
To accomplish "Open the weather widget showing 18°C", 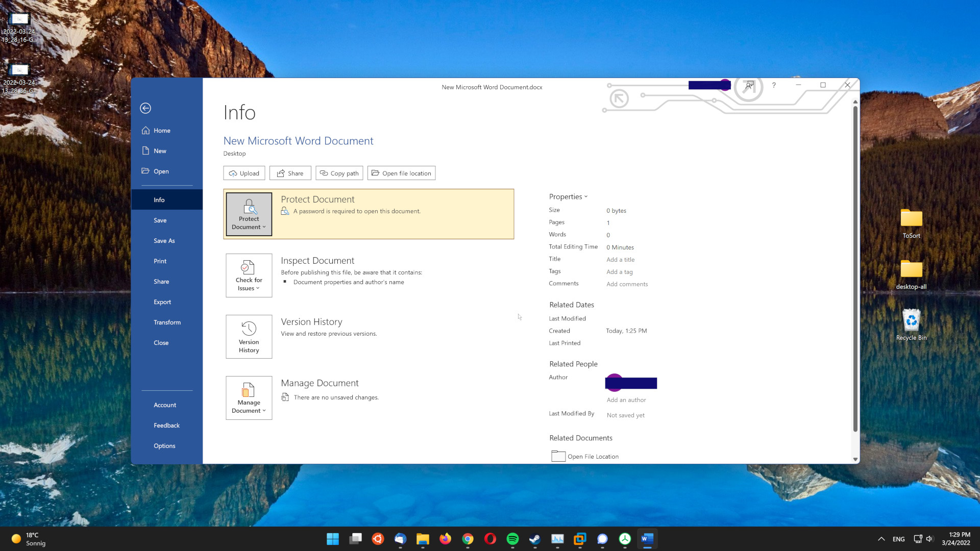I will (29, 539).
